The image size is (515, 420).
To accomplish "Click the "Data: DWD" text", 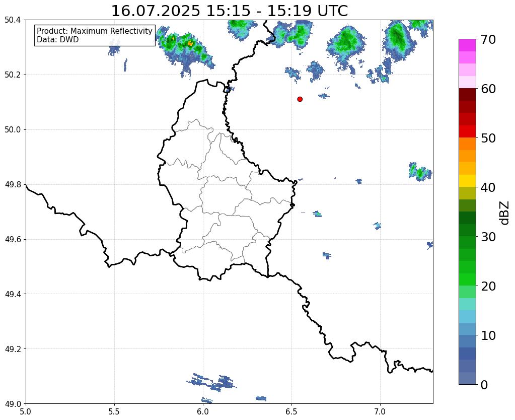I will pos(58,40).
